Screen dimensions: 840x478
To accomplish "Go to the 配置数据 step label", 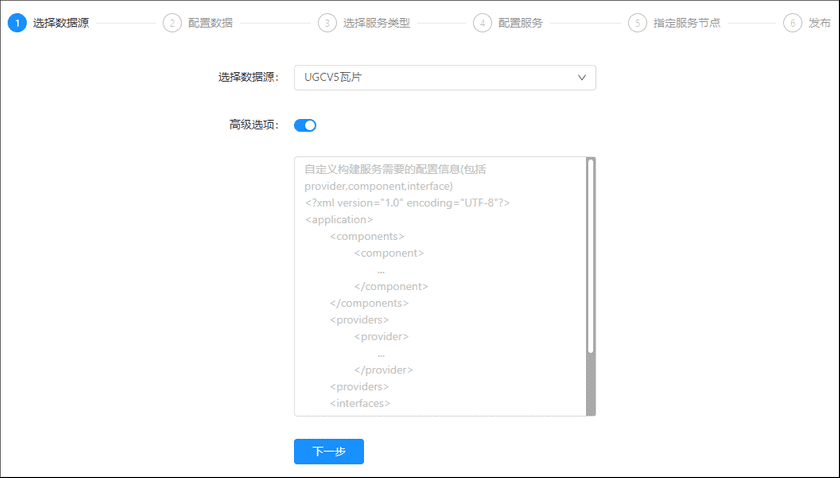I will click(x=210, y=23).
